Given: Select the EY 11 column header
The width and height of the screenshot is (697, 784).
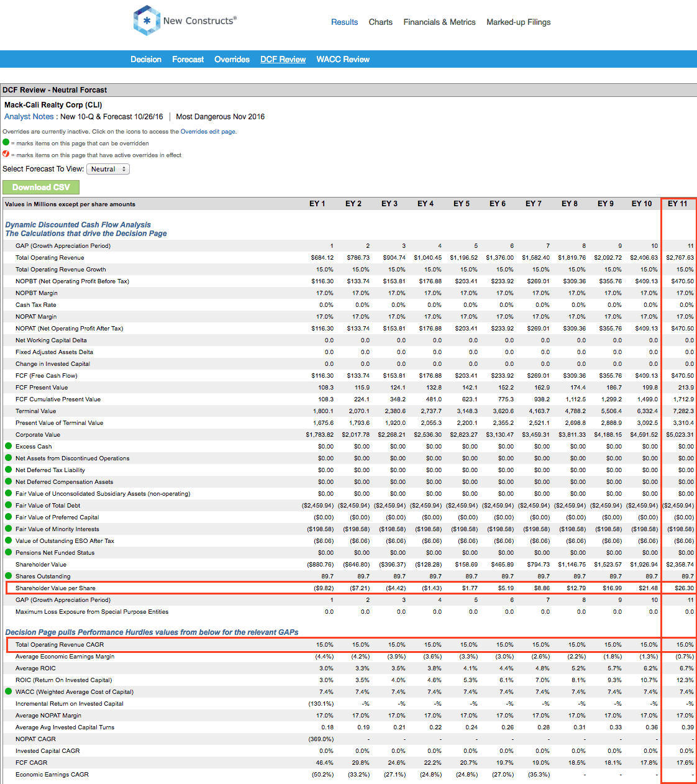Looking at the screenshot, I should point(678,204).
